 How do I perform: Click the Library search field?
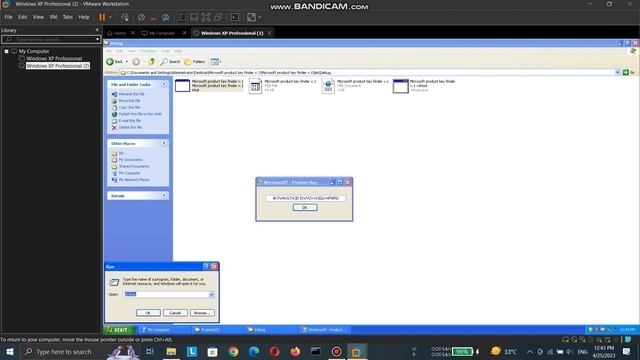48,40
